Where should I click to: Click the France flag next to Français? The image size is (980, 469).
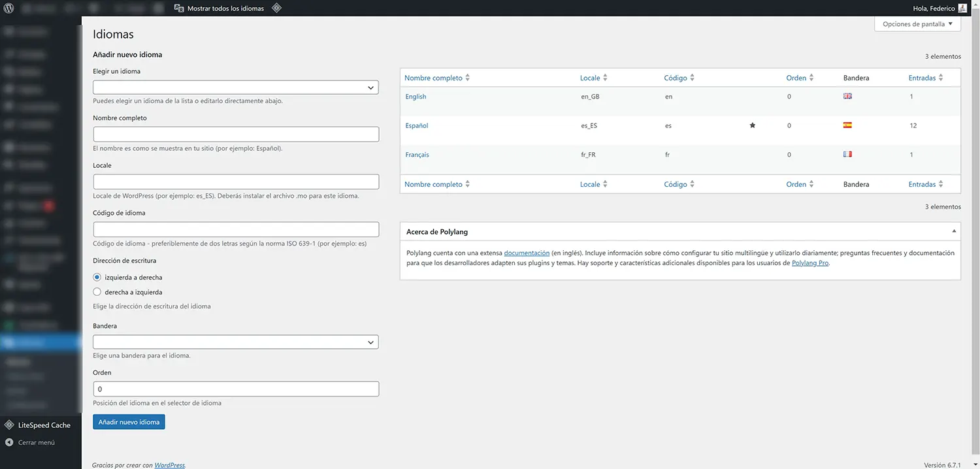pyautogui.click(x=847, y=154)
